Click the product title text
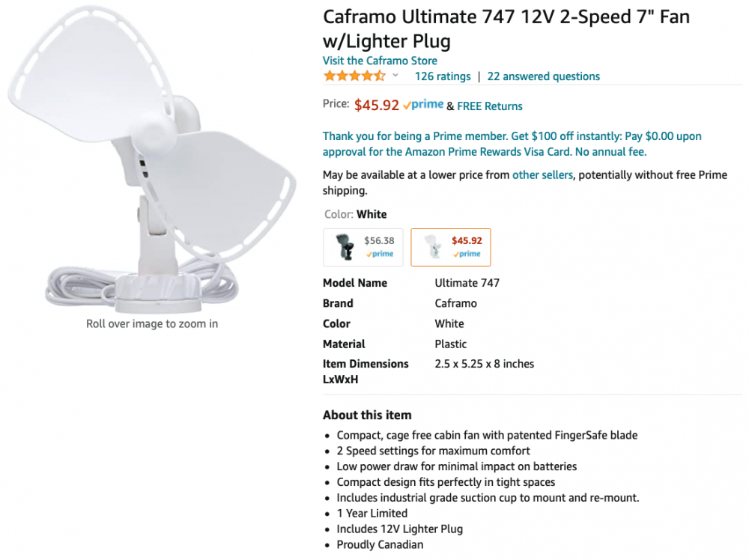Image resolution: width=749 pixels, height=560 pixels. click(x=506, y=28)
